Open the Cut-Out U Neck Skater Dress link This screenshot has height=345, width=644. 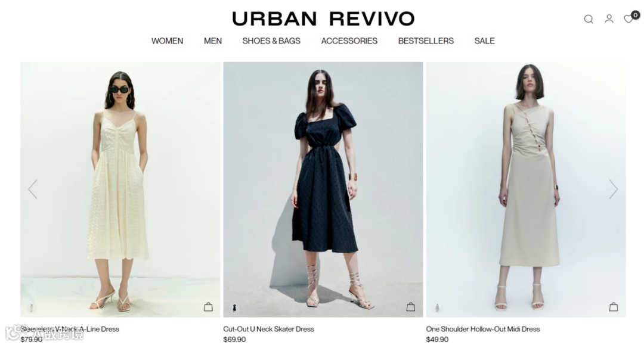click(x=268, y=329)
